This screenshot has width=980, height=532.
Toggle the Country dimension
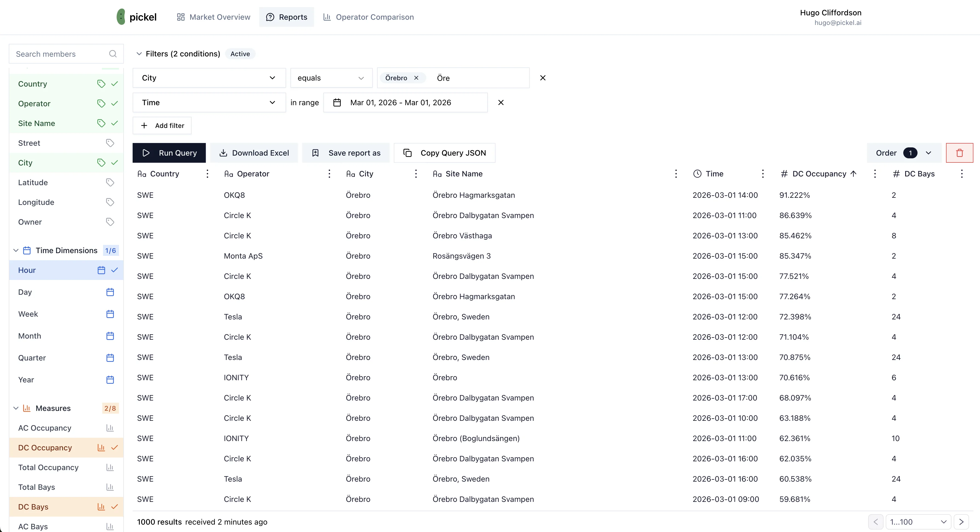(66, 84)
